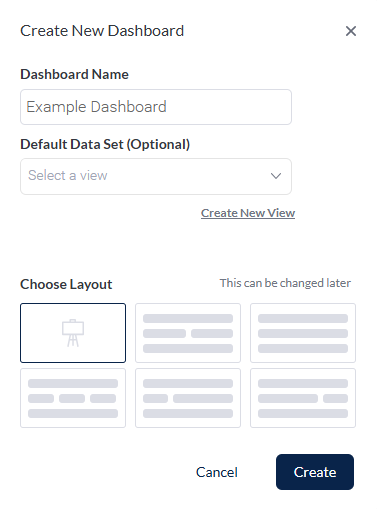Click the This can be changed later hint
This screenshot has height=509, width=377.
coord(285,283)
